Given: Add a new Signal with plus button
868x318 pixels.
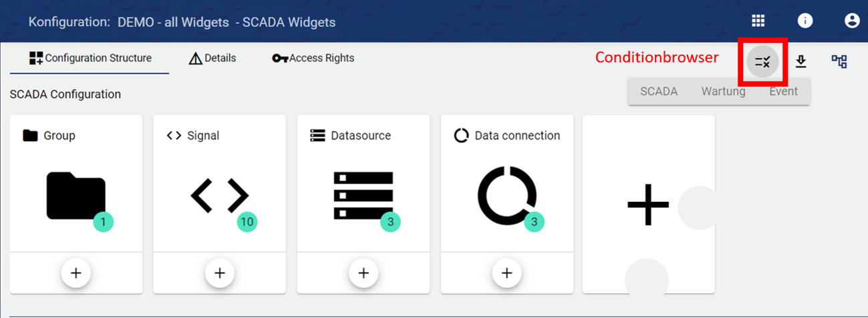Looking at the screenshot, I should [220, 273].
